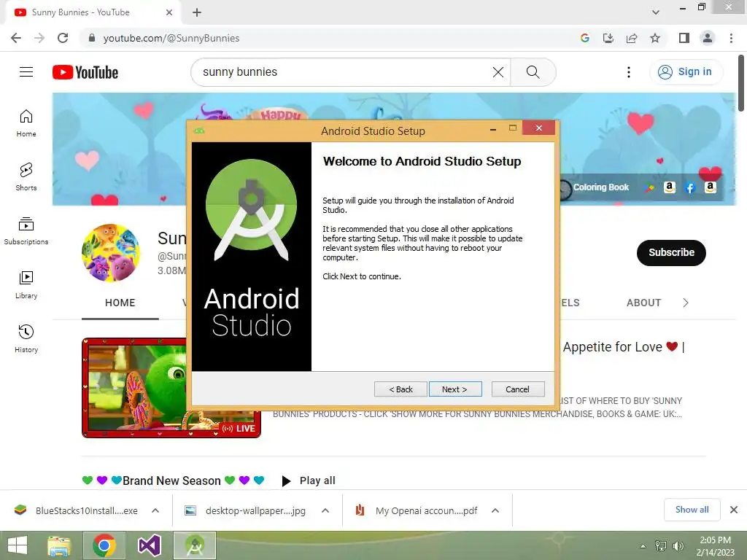The image size is (747, 560).
Task: Bookmark this page with star icon
Action: [655, 38]
